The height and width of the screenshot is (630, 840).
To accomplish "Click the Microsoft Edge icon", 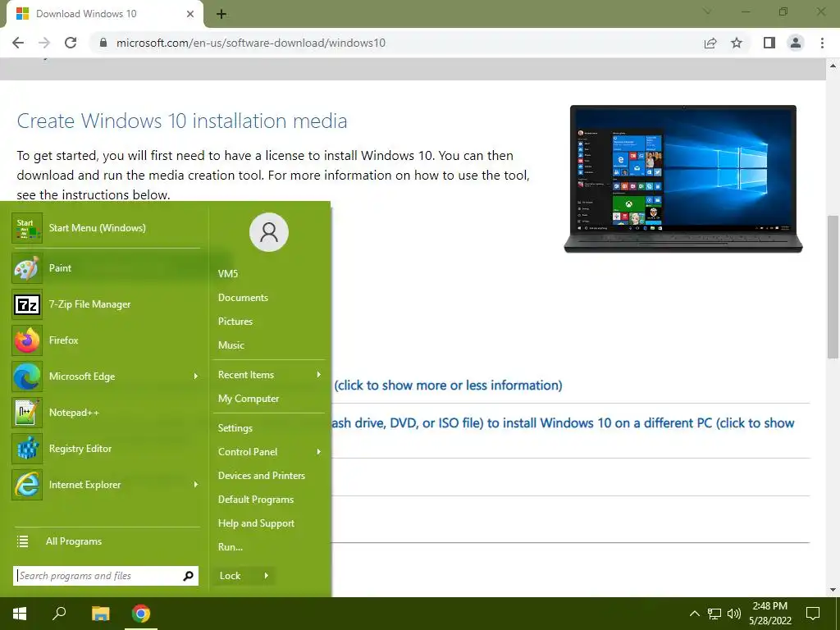I will pos(27,376).
